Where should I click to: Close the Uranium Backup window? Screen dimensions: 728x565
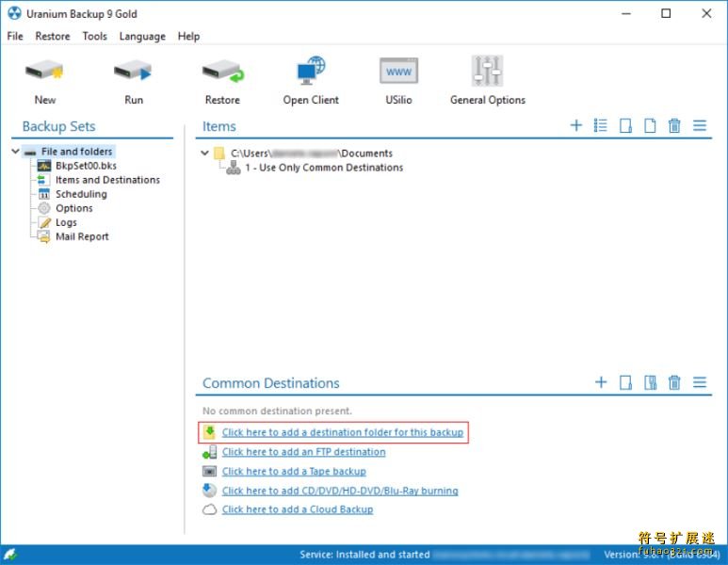pyautogui.click(x=706, y=13)
